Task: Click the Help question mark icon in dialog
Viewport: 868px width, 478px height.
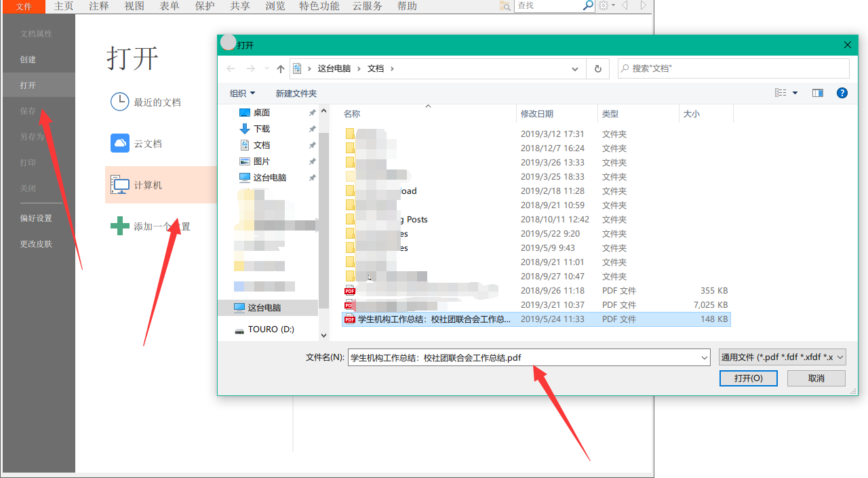Action: point(842,93)
